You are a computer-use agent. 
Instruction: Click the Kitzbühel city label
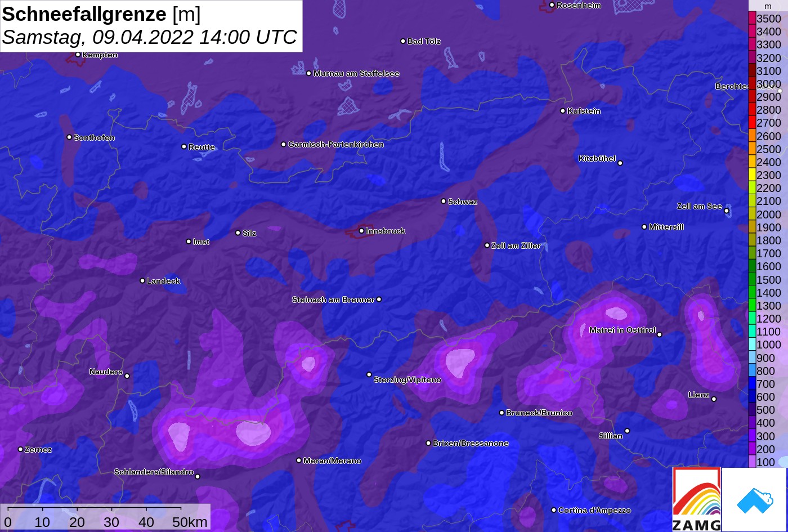597,158
